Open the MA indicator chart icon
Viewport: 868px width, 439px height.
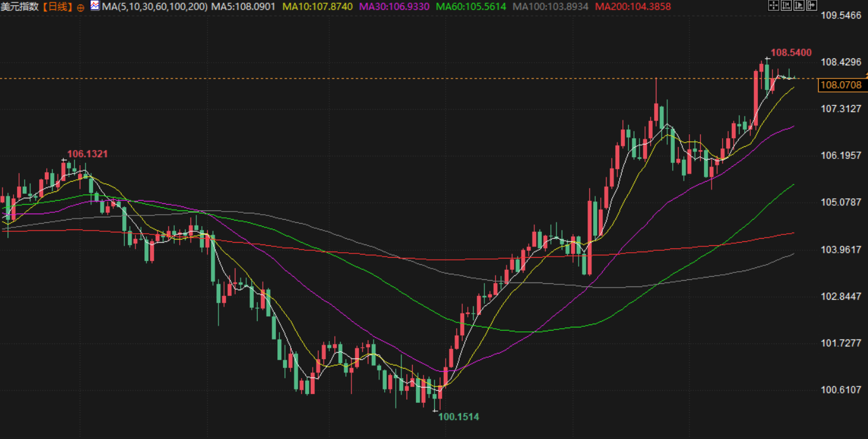[95, 6]
